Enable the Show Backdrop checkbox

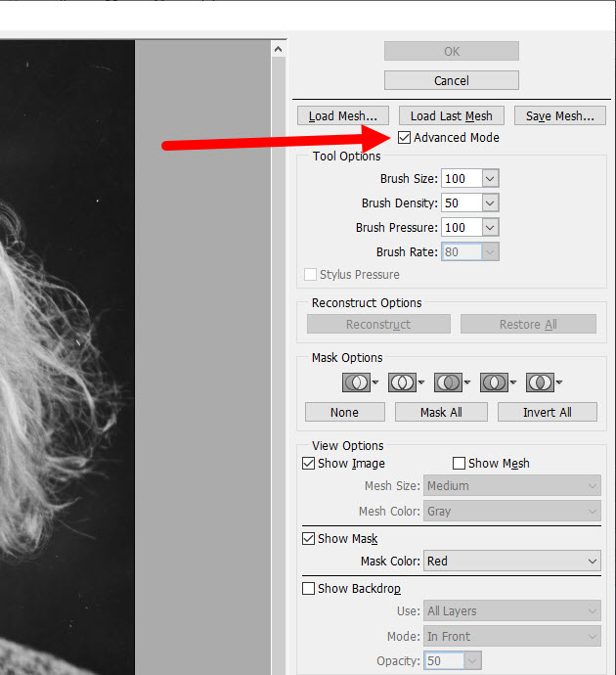click(308, 589)
